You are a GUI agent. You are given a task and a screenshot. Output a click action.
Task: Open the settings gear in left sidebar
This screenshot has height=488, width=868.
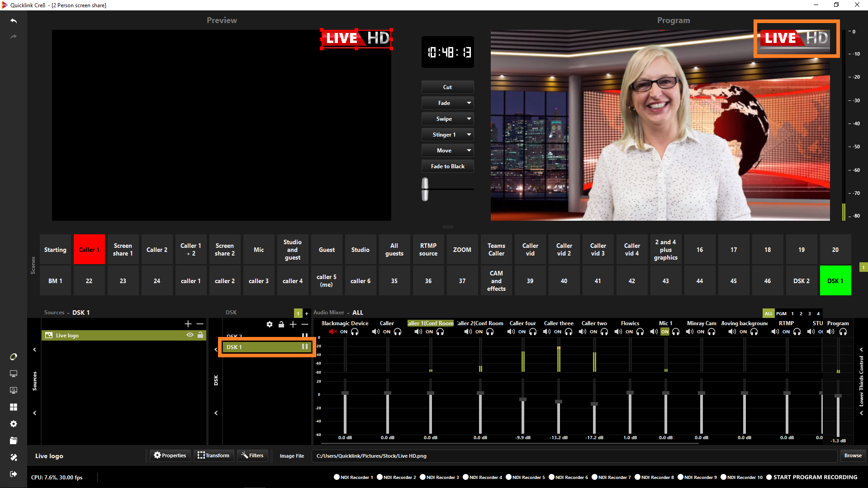(14, 424)
